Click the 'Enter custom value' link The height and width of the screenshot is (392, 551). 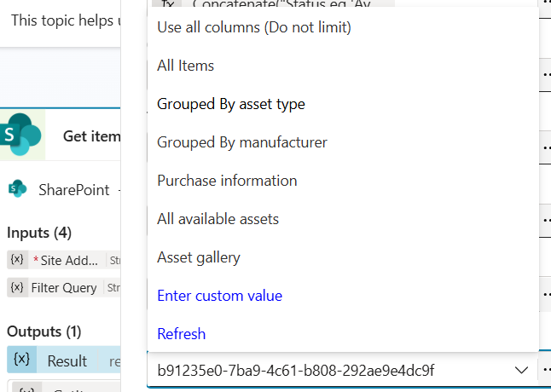(219, 296)
